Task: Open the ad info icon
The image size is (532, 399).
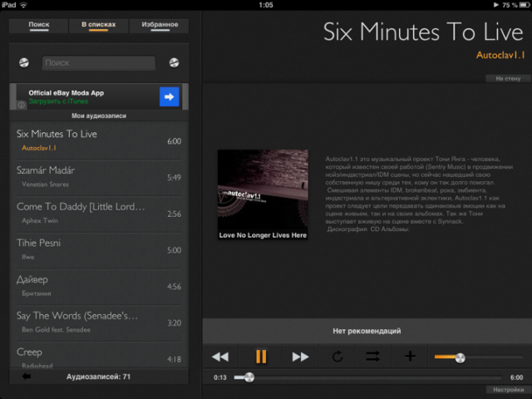Action: (x=22, y=105)
